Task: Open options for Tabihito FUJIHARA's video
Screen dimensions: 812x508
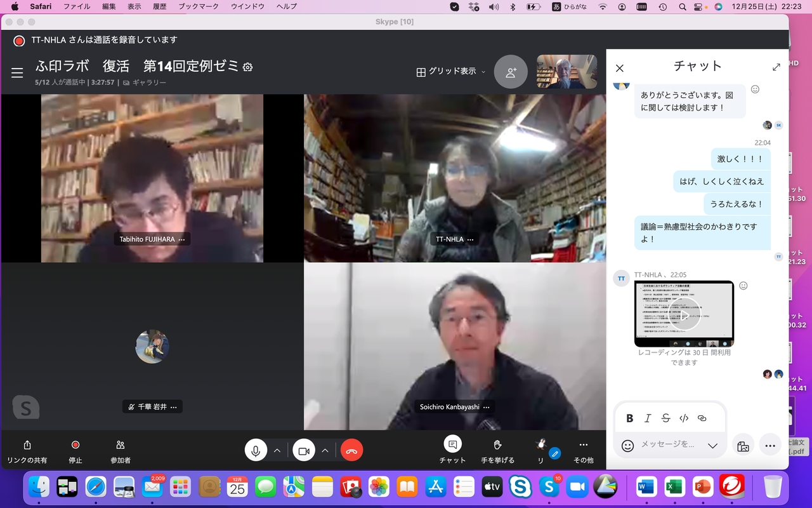Action: [x=182, y=239]
